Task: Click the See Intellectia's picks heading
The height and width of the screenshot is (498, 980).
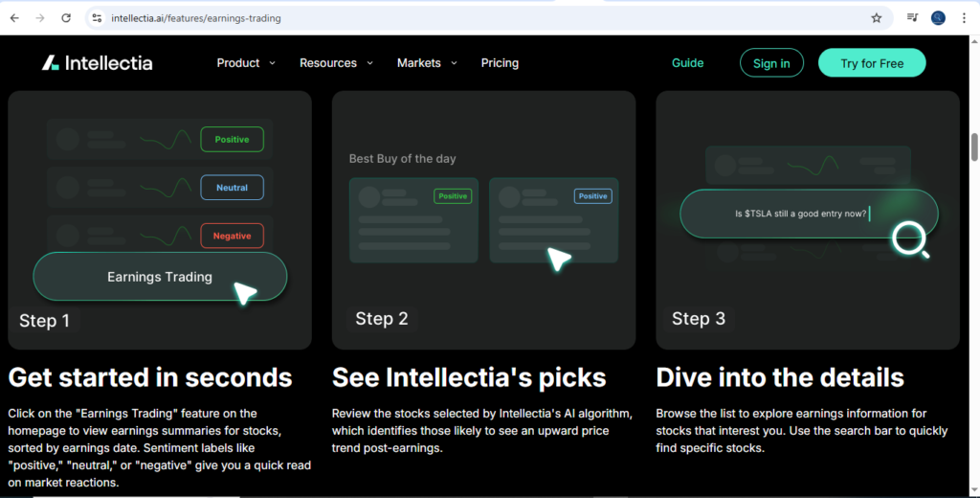Action: coord(469,377)
